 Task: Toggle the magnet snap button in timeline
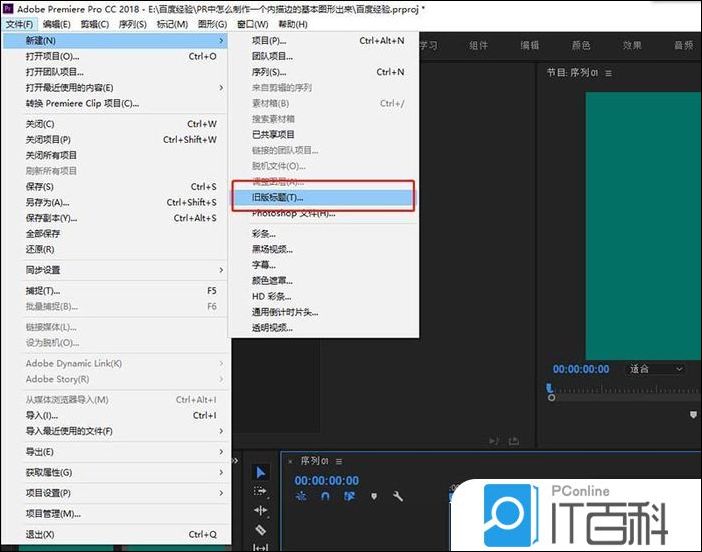pyautogui.click(x=327, y=497)
